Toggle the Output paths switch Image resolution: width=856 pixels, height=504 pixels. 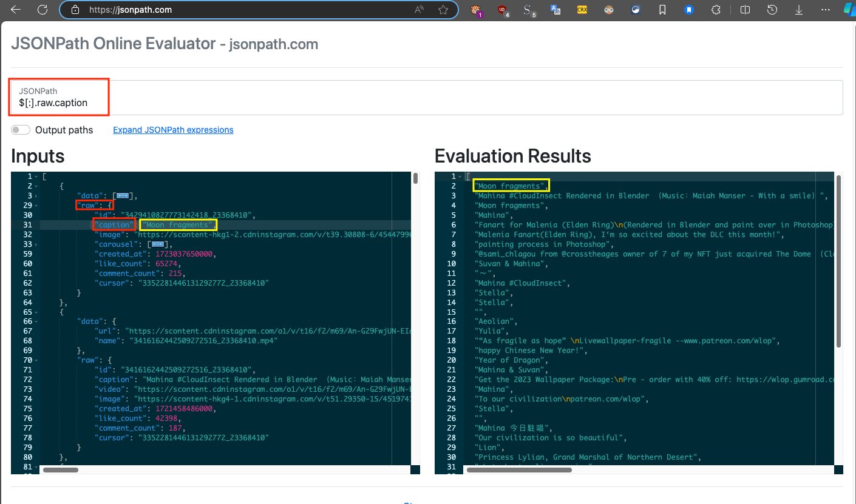click(21, 130)
